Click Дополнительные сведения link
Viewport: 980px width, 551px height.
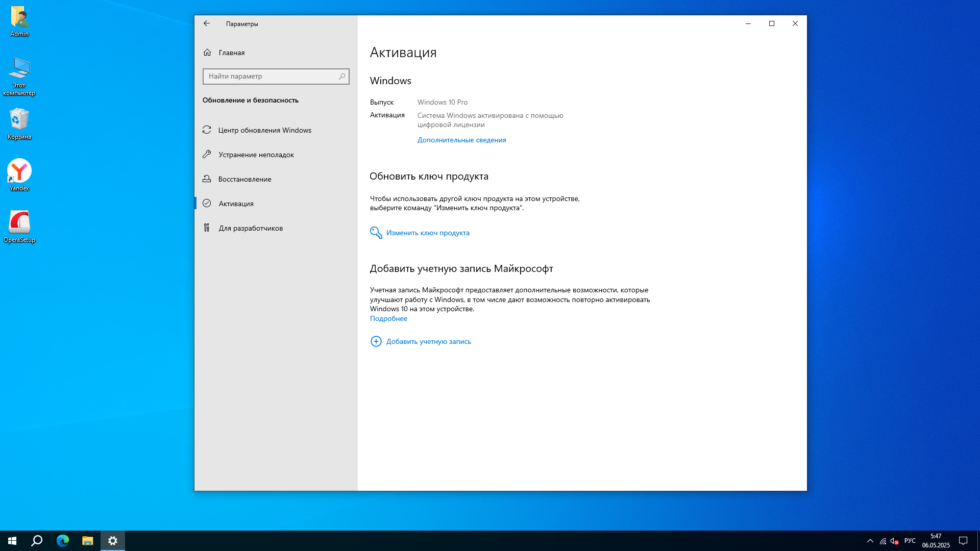pyautogui.click(x=461, y=140)
